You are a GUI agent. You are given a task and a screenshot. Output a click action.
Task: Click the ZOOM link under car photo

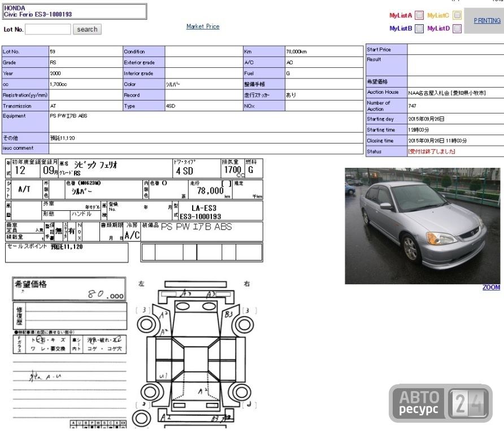pos(491,288)
